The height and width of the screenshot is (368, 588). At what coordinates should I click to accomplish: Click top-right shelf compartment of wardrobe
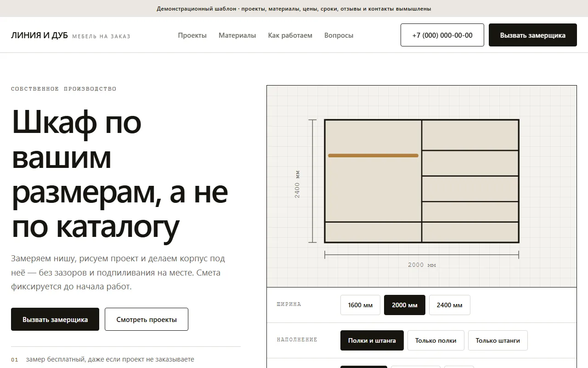click(470, 135)
